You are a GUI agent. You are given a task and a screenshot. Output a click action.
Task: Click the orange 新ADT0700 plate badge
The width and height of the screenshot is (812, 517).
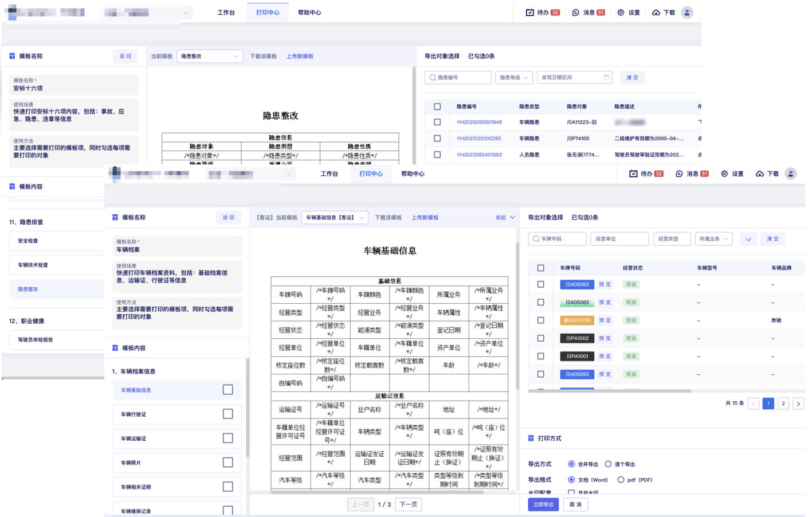tap(576, 320)
